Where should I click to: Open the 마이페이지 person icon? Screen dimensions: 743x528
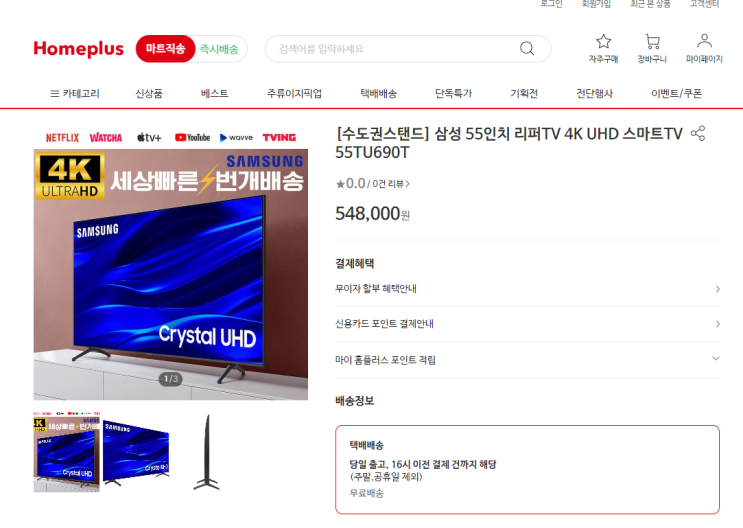tap(704, 41)
